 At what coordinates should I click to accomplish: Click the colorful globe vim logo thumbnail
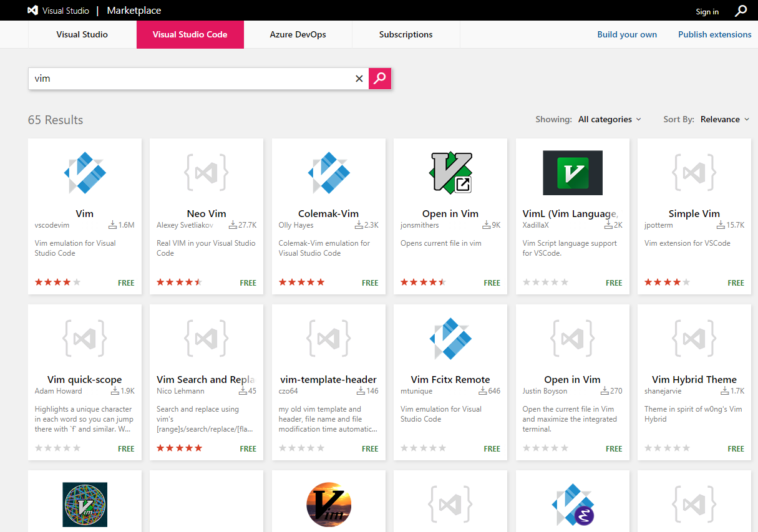tap(85, 505)
